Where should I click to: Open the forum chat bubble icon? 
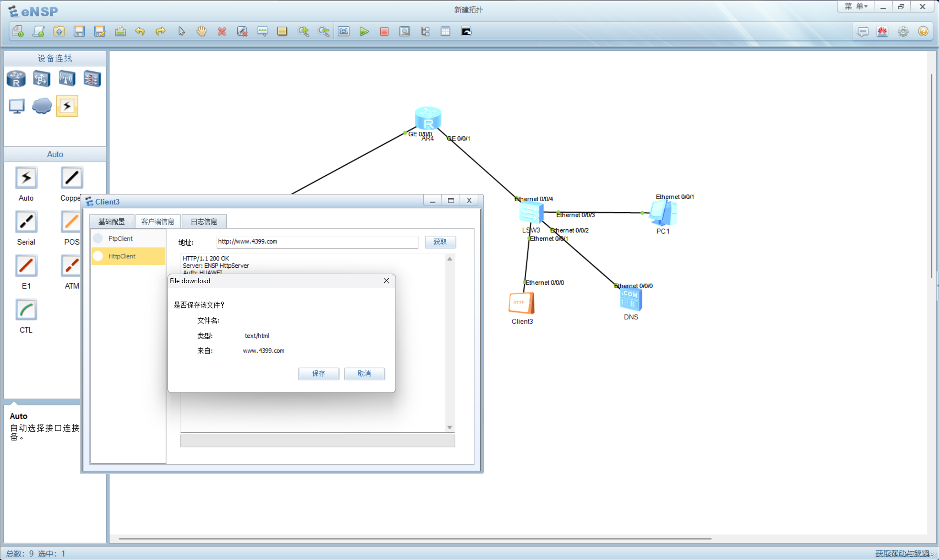pyautogui.click(x=862, y=31)
